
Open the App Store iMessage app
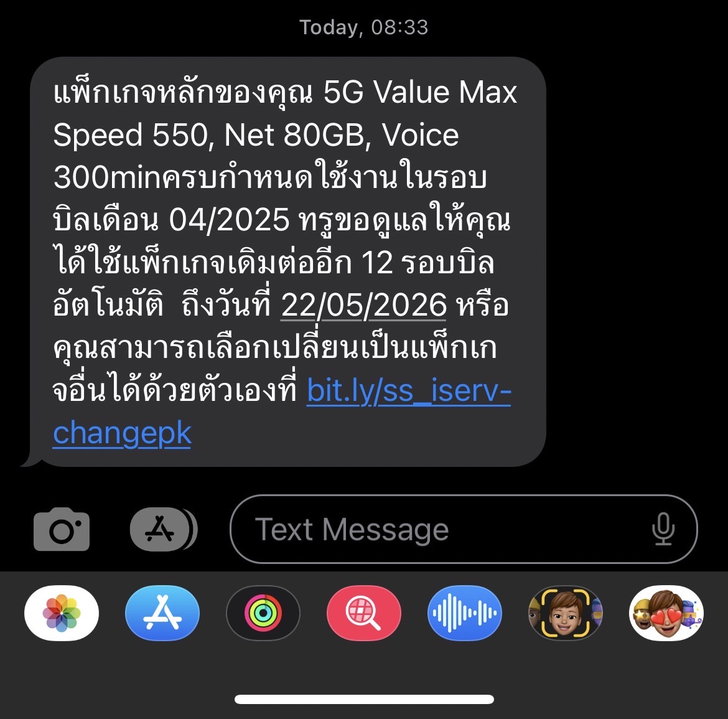(162, 613)
